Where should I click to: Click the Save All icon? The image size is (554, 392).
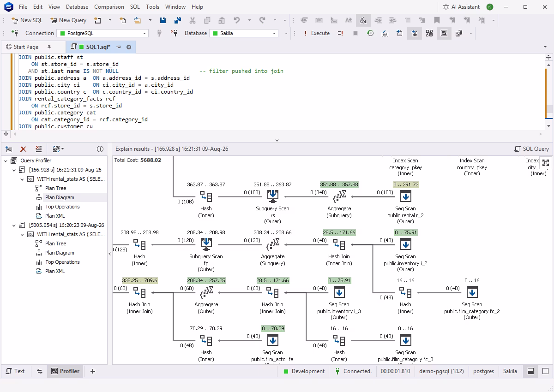click(178, 20)
